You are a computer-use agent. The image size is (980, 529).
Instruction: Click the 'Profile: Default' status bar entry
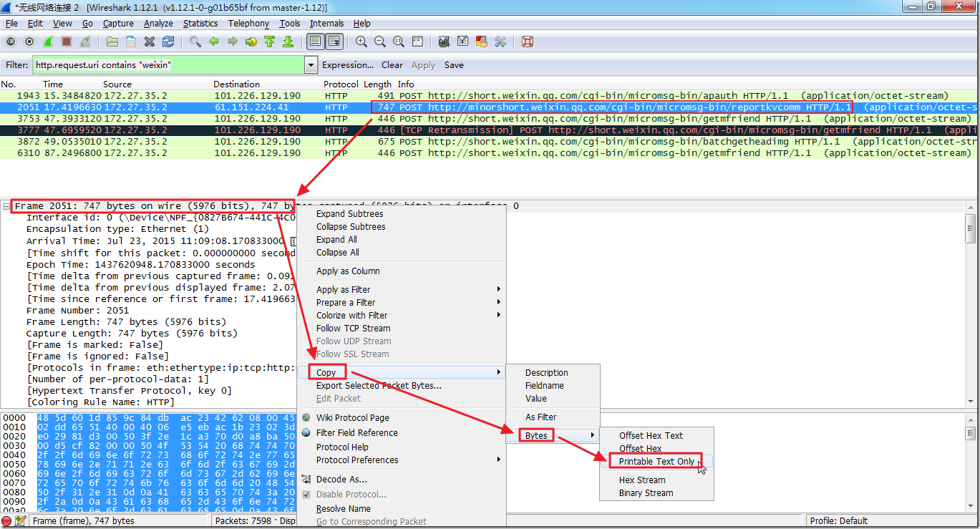[x=838, y=521]
